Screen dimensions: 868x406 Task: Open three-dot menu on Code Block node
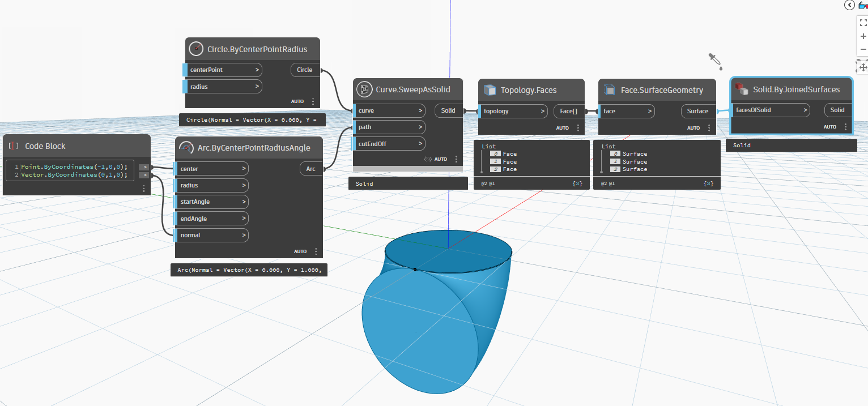click(144, 189)
